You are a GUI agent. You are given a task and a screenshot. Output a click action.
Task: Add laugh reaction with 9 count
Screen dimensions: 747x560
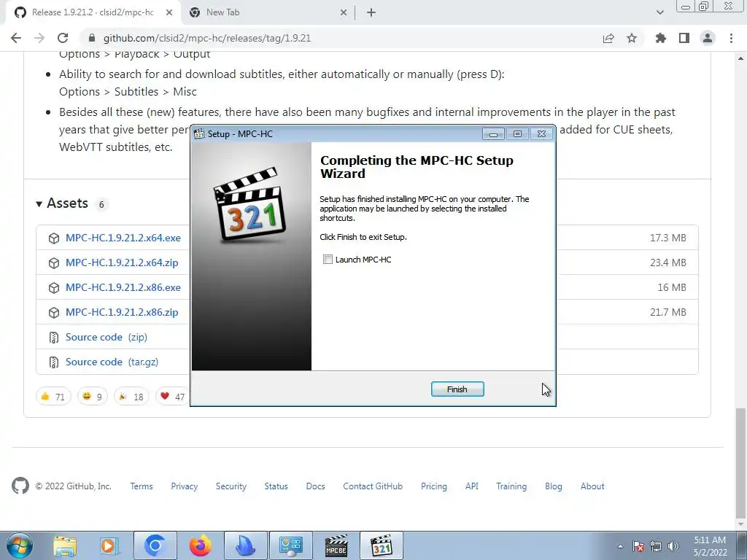pos(93,396)
